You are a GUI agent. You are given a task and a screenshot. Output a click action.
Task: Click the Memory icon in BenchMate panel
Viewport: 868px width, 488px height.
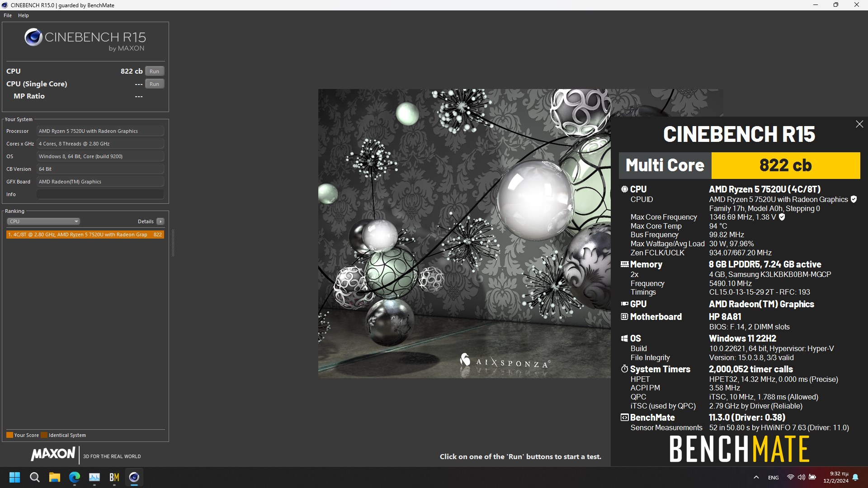tap(624, 264)
